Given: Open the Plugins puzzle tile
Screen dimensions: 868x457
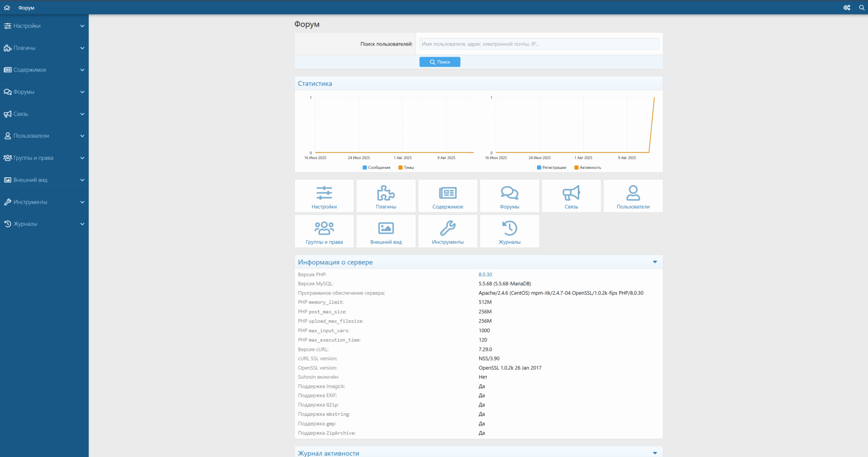Looking at the screenshot, I should point(386,196).
